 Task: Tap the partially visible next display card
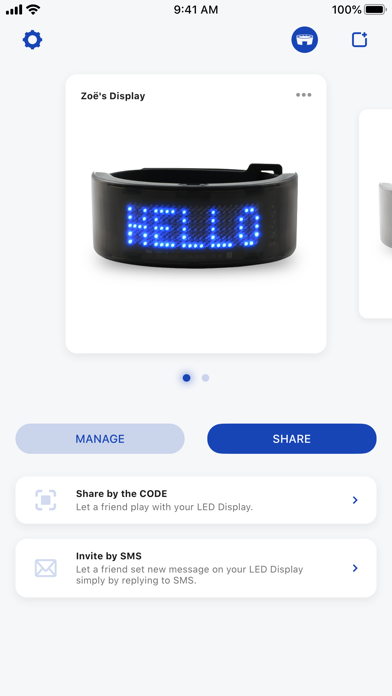[x=376, y=214]
